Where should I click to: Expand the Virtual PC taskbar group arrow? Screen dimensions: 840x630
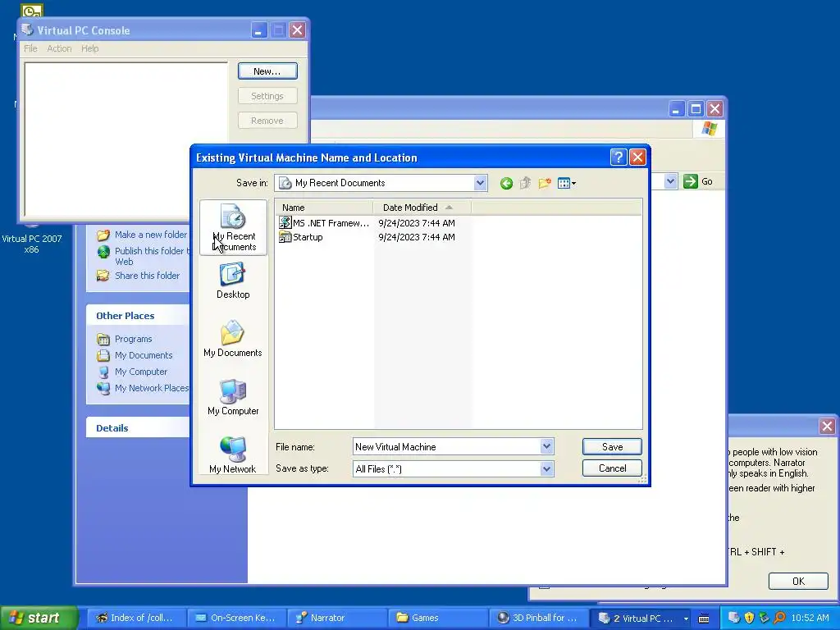coord(686,619)
